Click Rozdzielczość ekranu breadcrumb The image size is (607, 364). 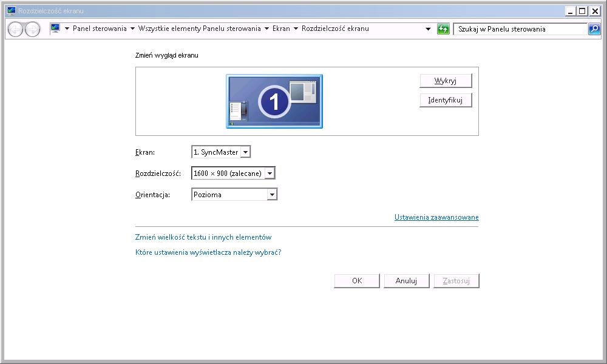tap(335, 29)
